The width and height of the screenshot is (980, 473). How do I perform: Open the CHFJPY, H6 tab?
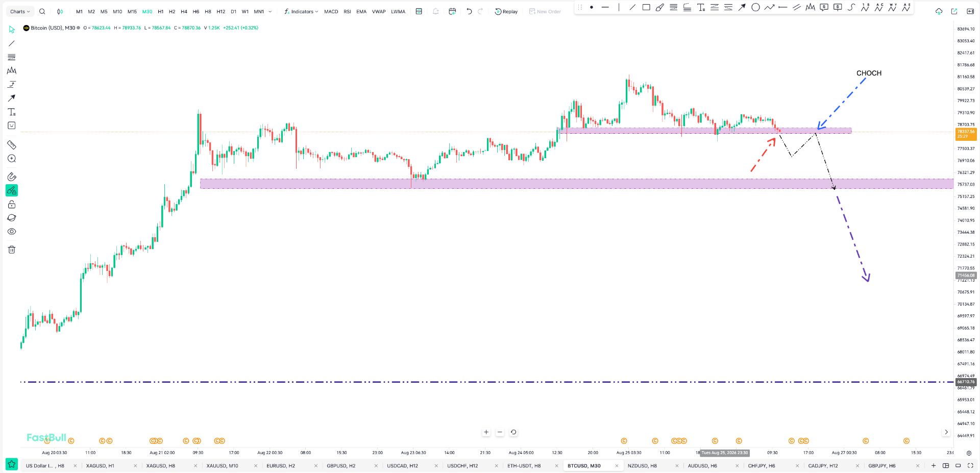762,466
